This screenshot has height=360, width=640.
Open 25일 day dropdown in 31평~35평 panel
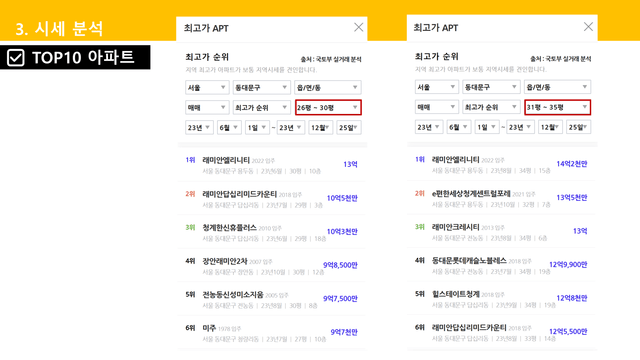coord(578,127)
